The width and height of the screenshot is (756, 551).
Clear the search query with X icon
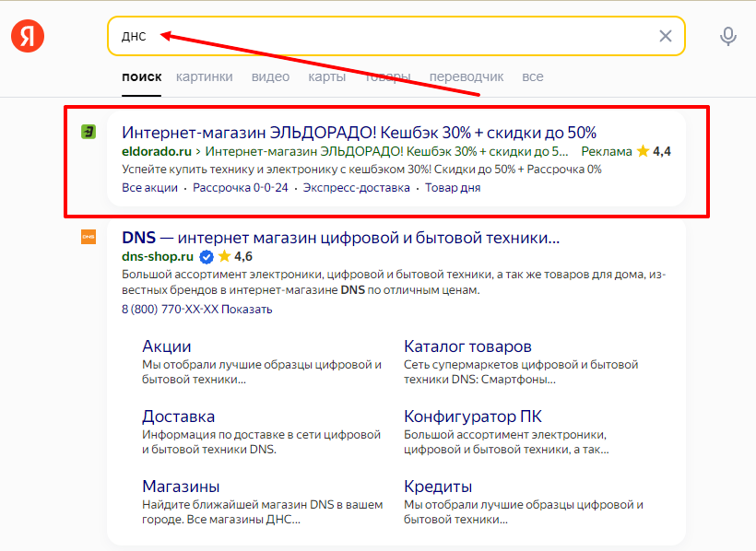click(666, 36)
